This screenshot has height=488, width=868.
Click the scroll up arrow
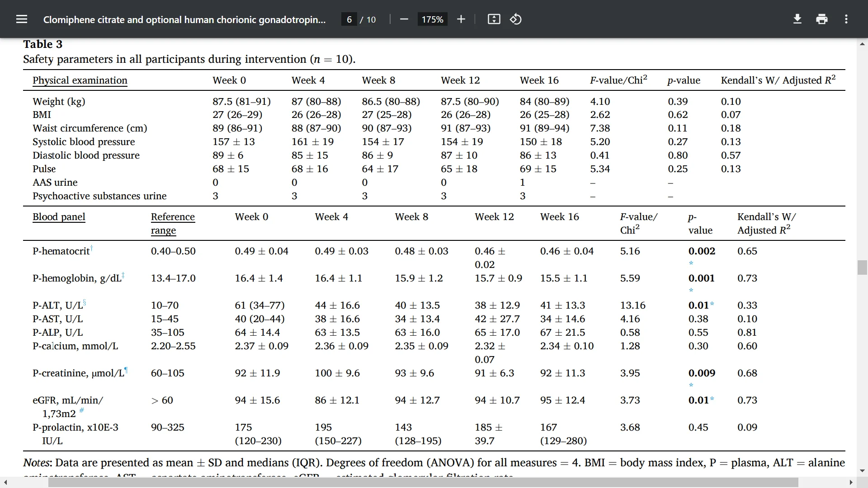pos(862,44)
